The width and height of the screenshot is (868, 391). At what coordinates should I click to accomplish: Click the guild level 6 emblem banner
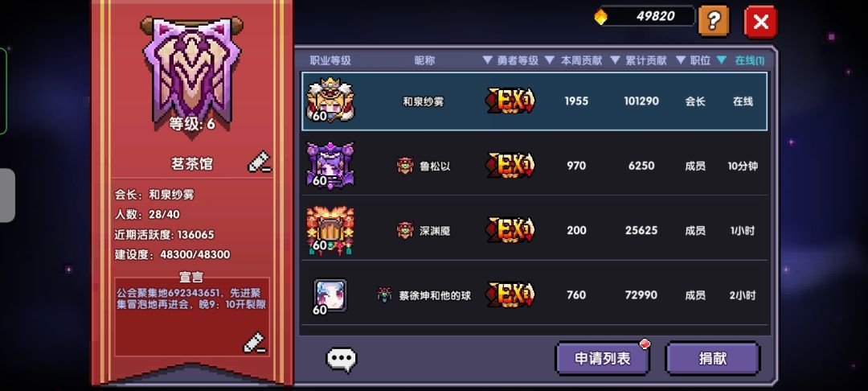pyautogui.click(x=191, y=73)
